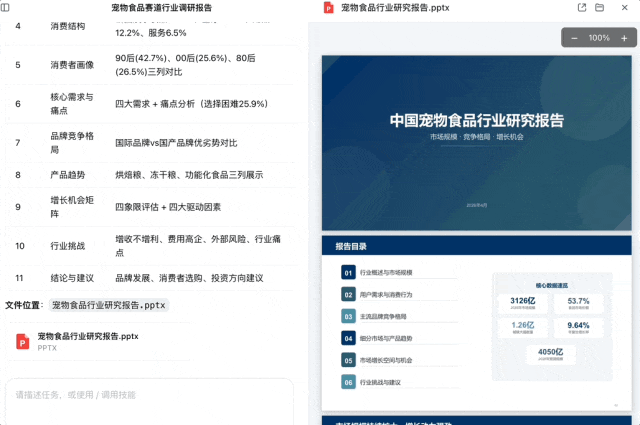Click the file path chip after 文件位置
Viewport: 640px width, 425px height.
point(110,305)
